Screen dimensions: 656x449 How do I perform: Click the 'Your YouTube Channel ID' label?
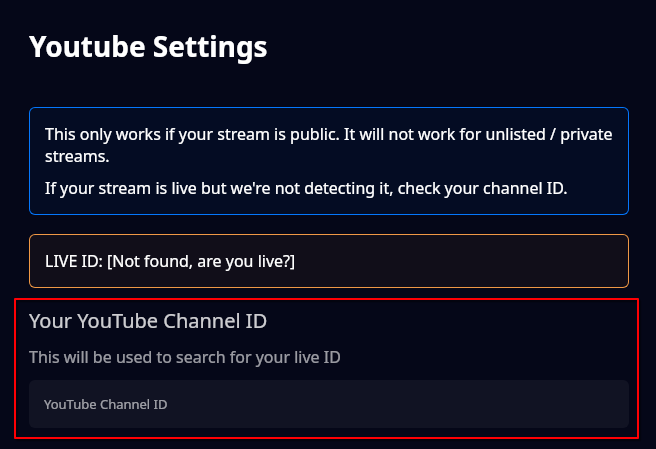tap(148, 321)
